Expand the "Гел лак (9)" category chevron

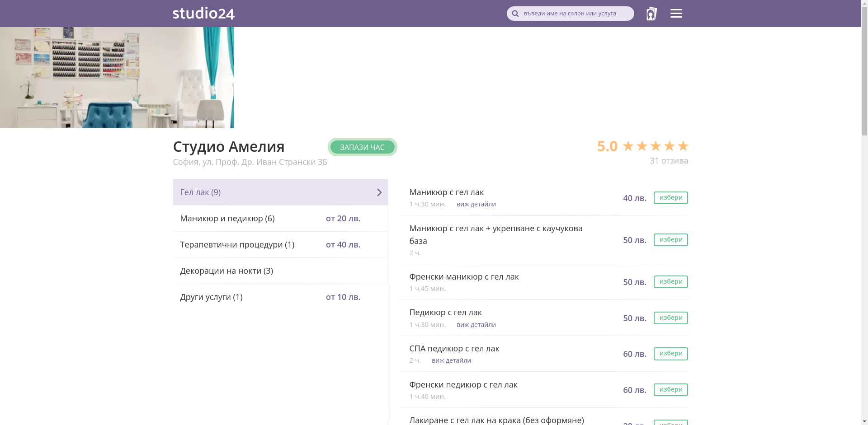379,192
